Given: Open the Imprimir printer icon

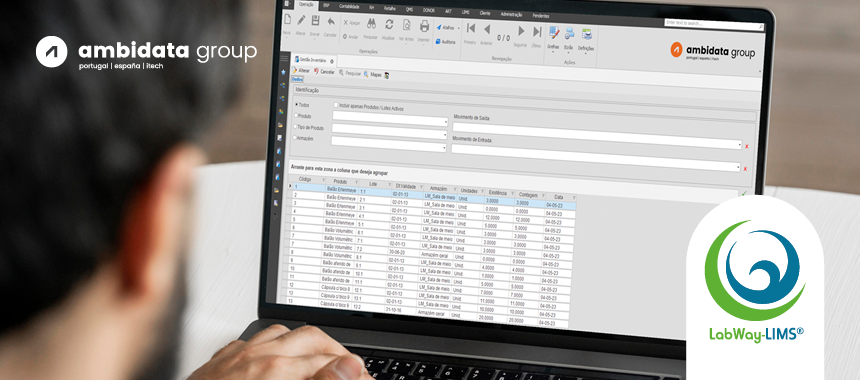Looking at the screenshot, I should coord(424,26).
